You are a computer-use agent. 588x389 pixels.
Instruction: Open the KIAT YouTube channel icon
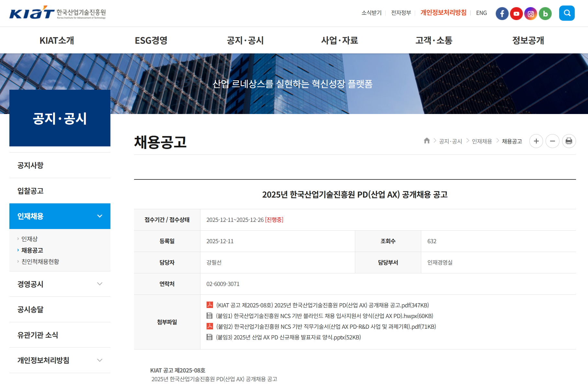516,13
